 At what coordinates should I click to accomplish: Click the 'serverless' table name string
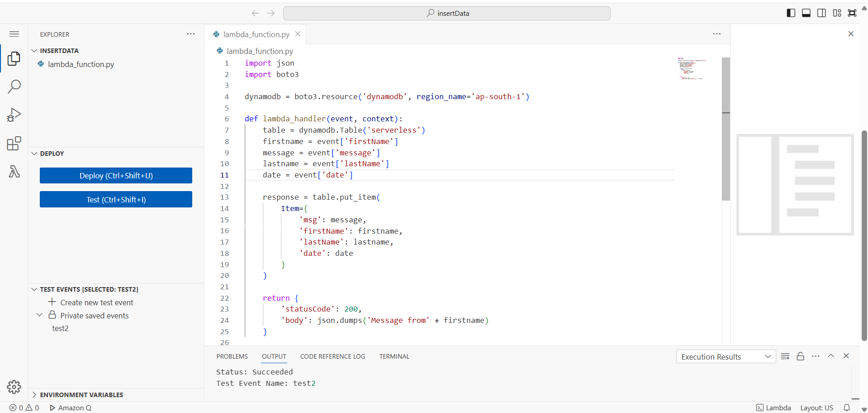click(x=394, y=130)
